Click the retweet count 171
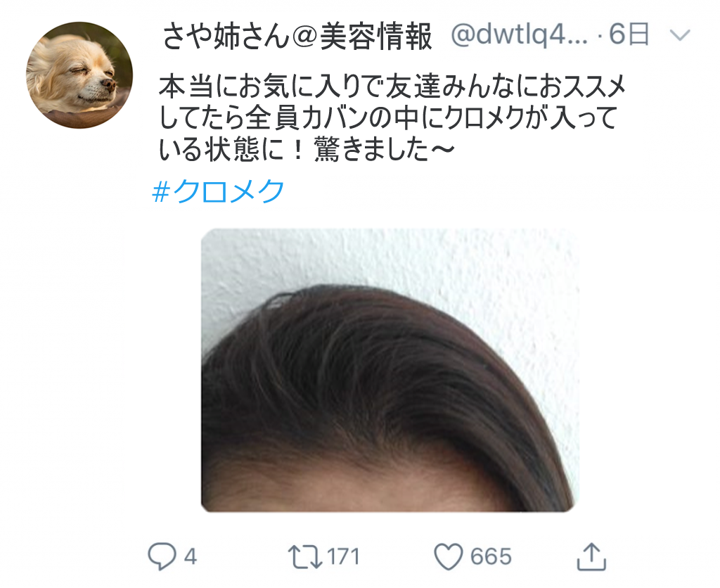The image size is (720, 588). 343,557
